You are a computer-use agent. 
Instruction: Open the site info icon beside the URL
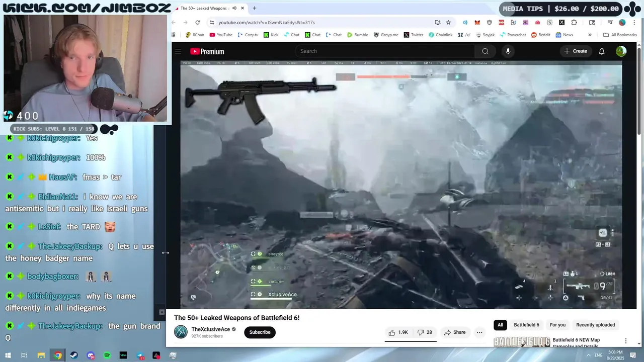click(212, 23)
